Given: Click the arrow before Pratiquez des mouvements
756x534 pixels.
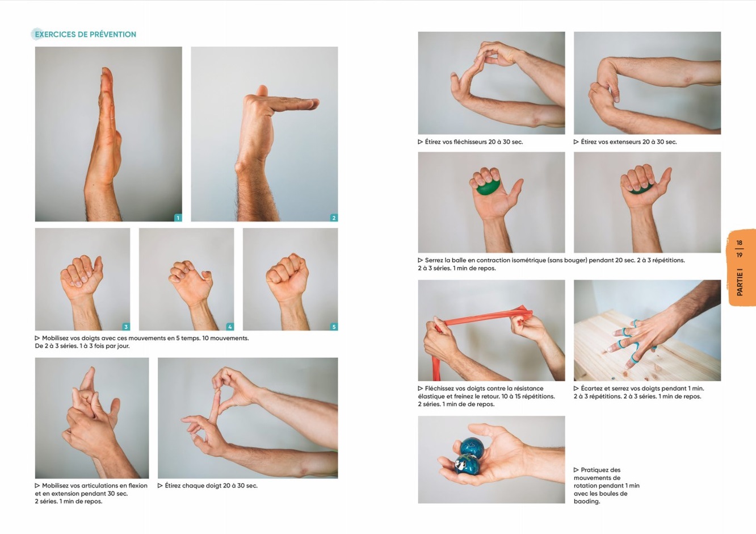Looking at the screenshot, I should (576, 470).
